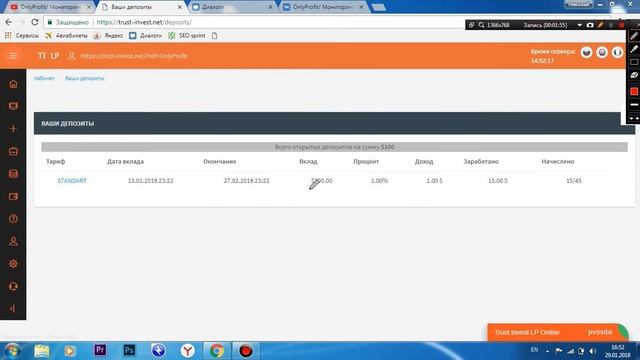Click the gray total open deposits $100 banner

click(x=334, y=147)
